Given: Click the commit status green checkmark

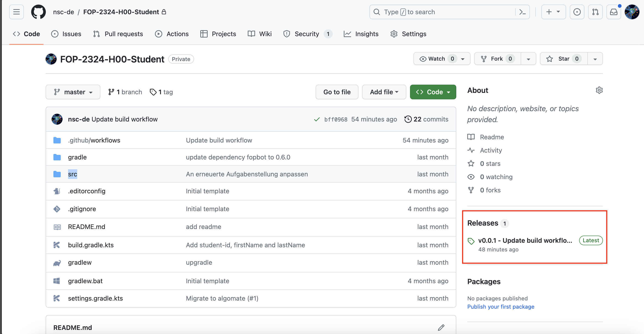Looking at the screenshot, I should [x=317, y=119].
